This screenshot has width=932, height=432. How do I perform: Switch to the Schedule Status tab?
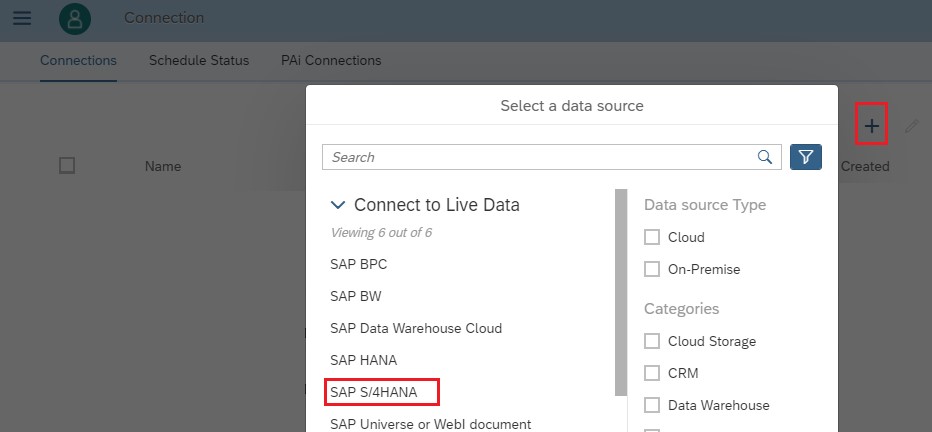coord(199,61)
